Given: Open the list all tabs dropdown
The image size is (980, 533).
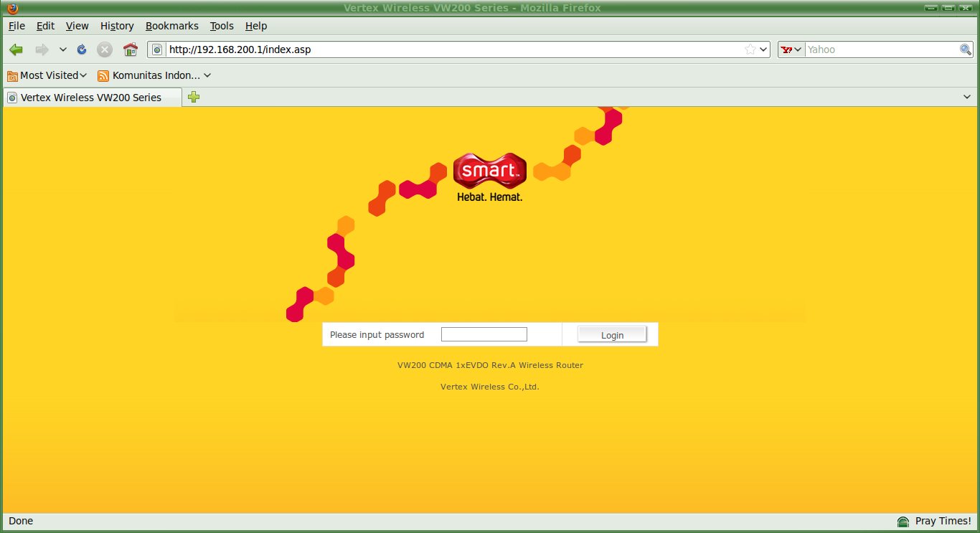Looking at the screenshot, I should [x=967, y=97].
